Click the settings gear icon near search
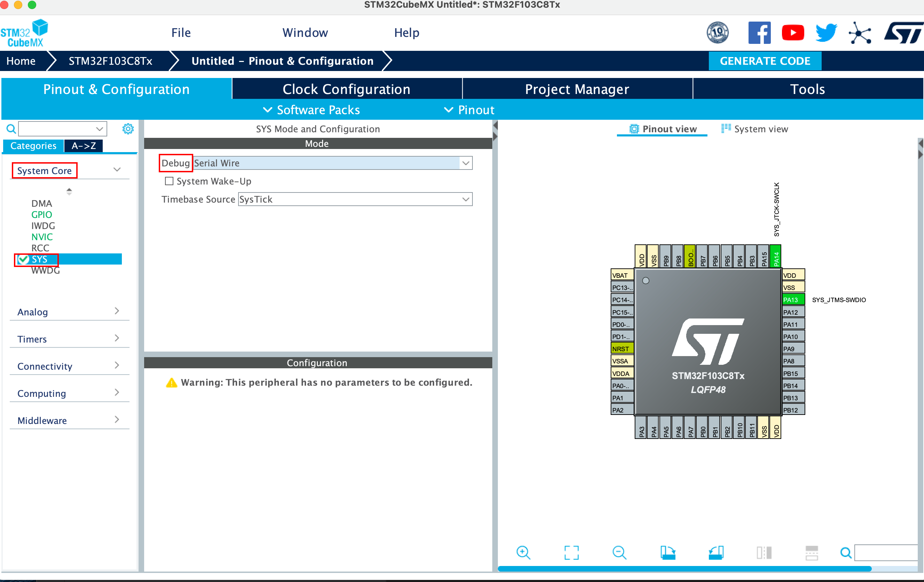The width and height of the screenshot is (924, 582). 128,129
